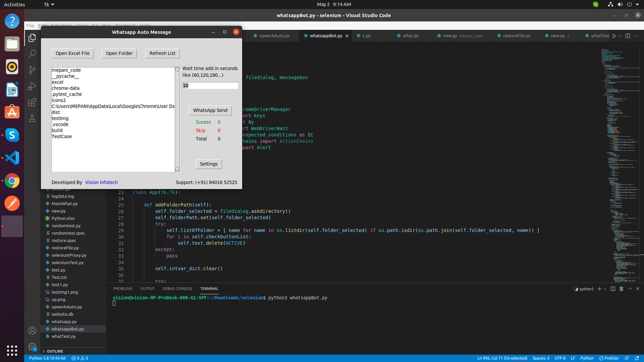Expand the OUTLINE section

coord(55,351)
